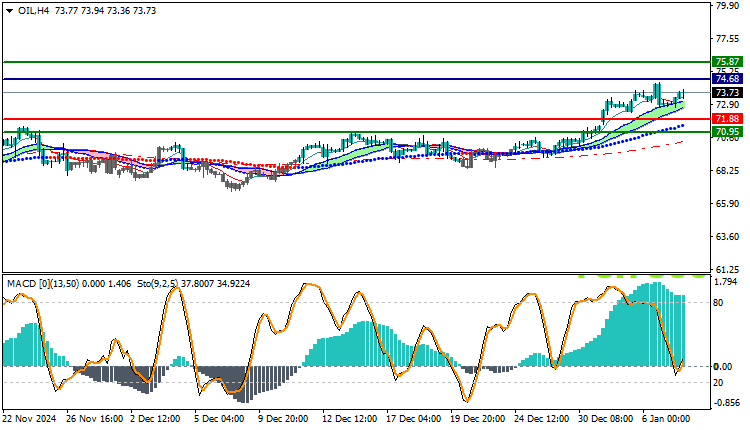Click the OHLC values 73.77 73.94 73.36 73.73
Viewport: 750px width, 430px height.
(x=105, y=11)
